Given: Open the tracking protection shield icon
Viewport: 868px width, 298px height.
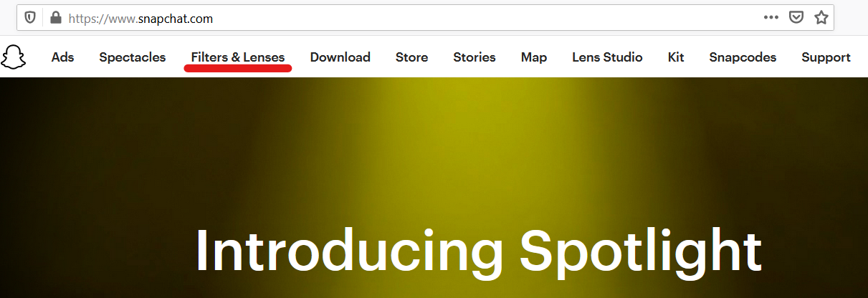Looking at the screenshot, I should (30, 18).
